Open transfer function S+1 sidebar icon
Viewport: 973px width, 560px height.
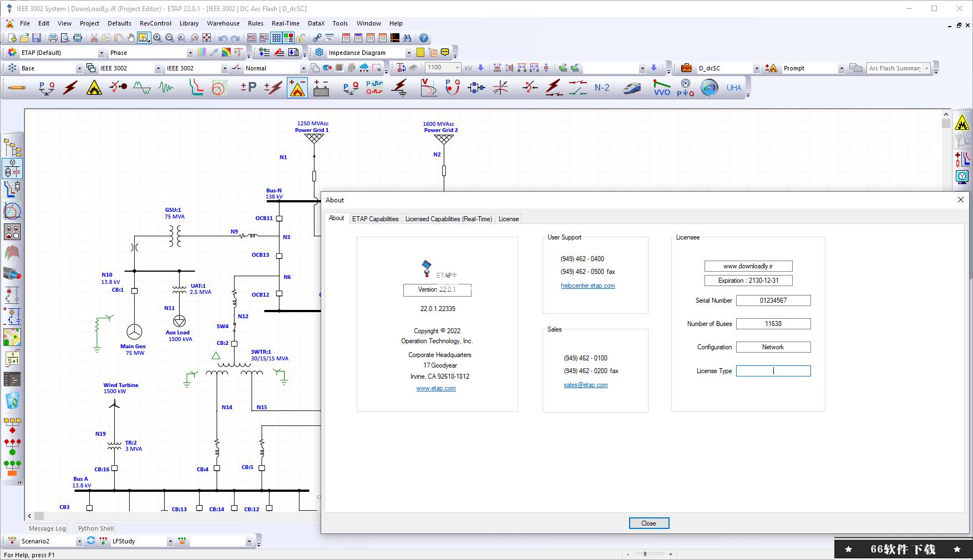click(12, 358)
